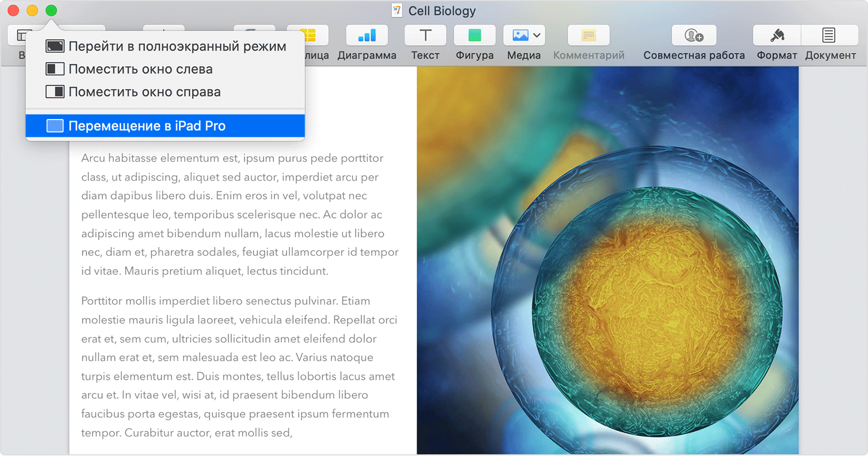Minimize the window using yellow button
The height and width of the screenshot is (456, 868).
(x=32, y=11)
